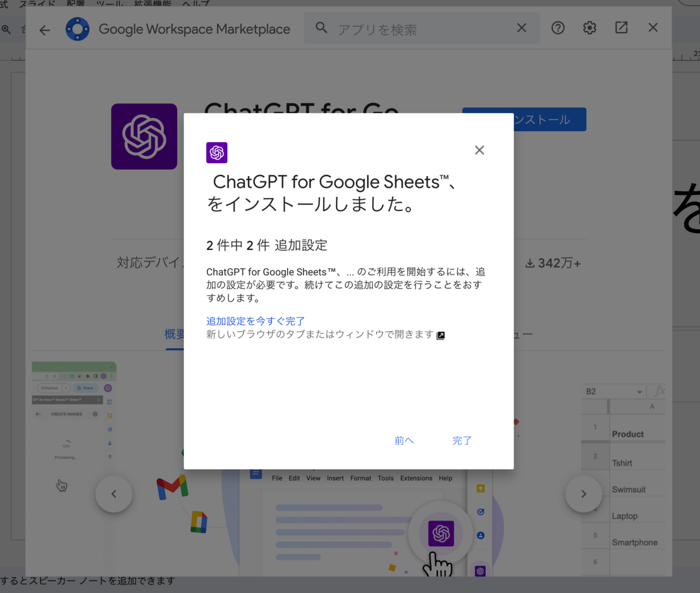This screenshot has width=700, height=593.
Task: Click the 完了 button
Action: click(x=462, y=440)
